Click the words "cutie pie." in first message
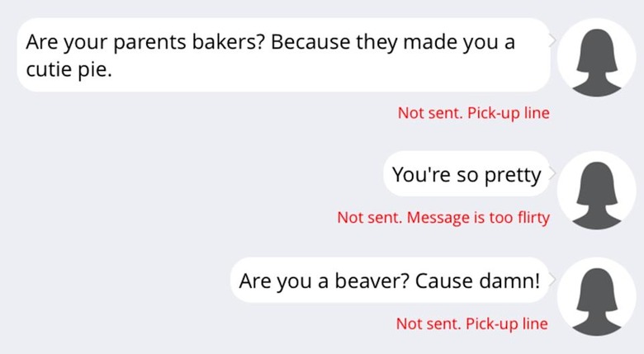Viewport: 644px width, 354px height. click(x=69, y=69)
